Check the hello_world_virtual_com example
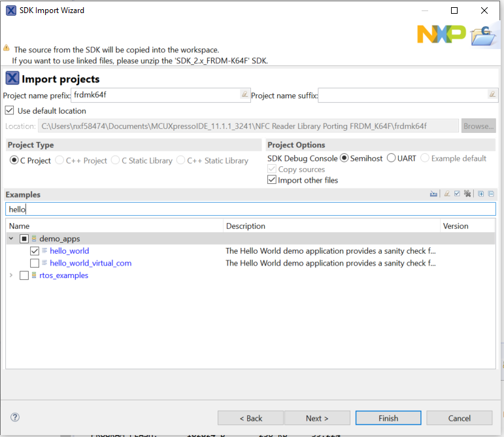Image resolution: width=504 pixels, height=437 pixels. click(x=35, y=263)
